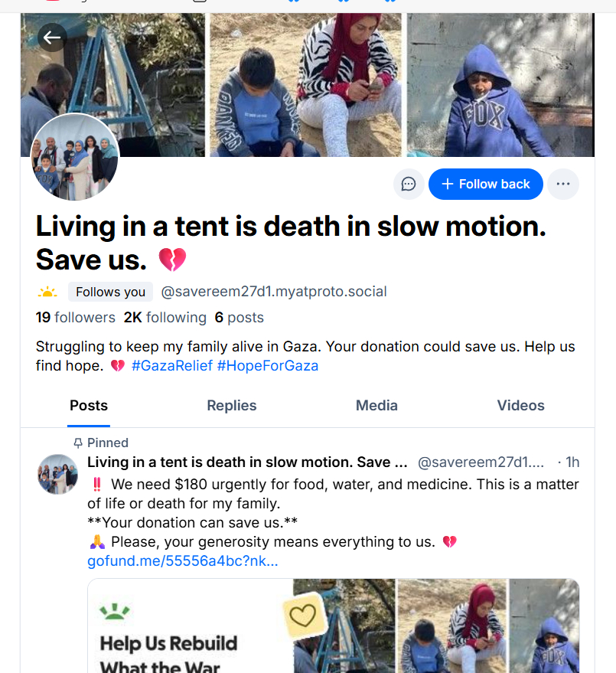Click the GoFundMe sunburst logo in card

point(116,612)
